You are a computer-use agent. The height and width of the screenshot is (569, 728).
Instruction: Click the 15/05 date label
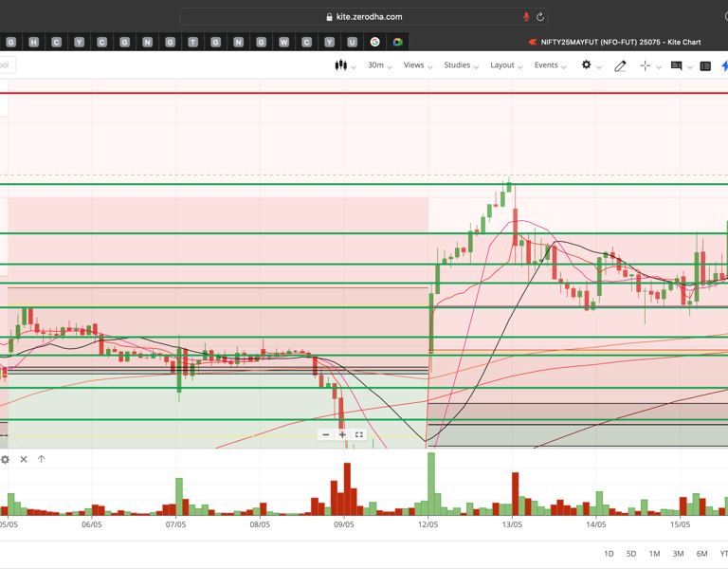[x=680, y=524]
